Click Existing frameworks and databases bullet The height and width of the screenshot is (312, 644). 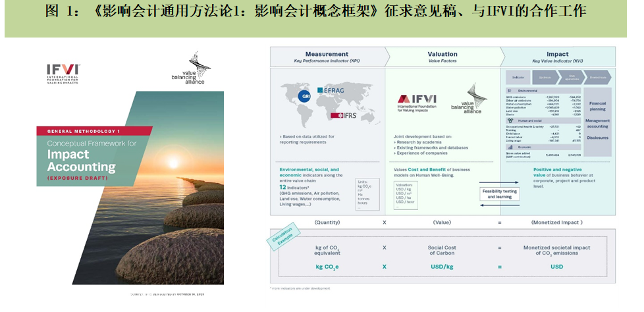431,147
